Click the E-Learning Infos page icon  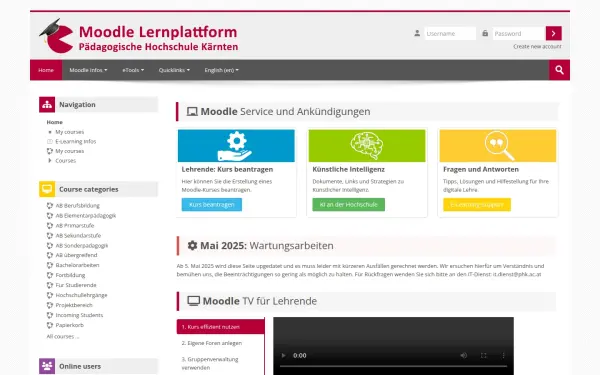coord(50,141)
